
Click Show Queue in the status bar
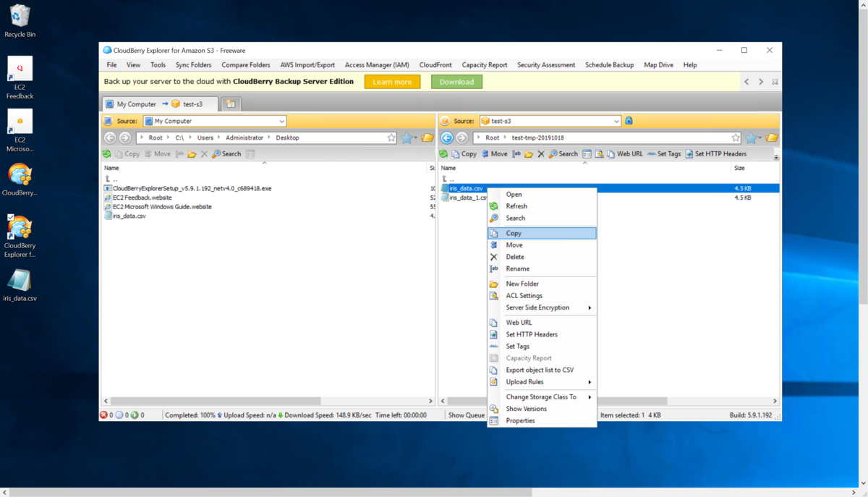[466, 415]
